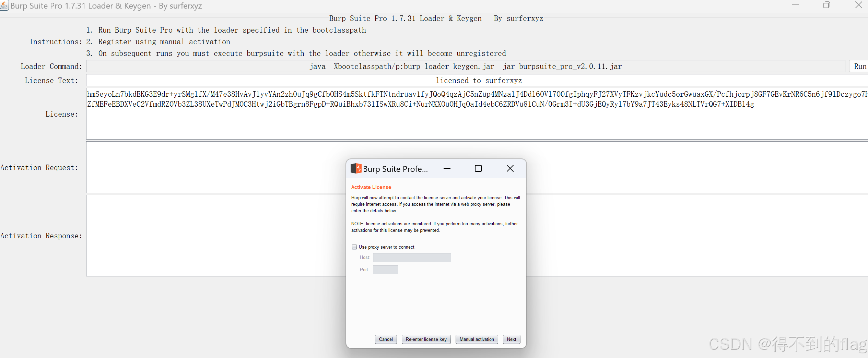Click inside the License key text area

point(477,114)
